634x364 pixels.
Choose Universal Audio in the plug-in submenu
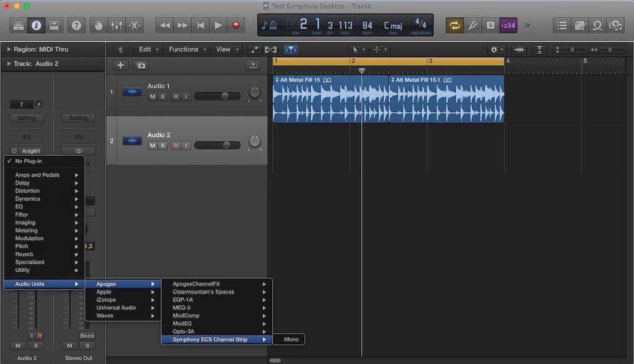[x=116, y=308]
